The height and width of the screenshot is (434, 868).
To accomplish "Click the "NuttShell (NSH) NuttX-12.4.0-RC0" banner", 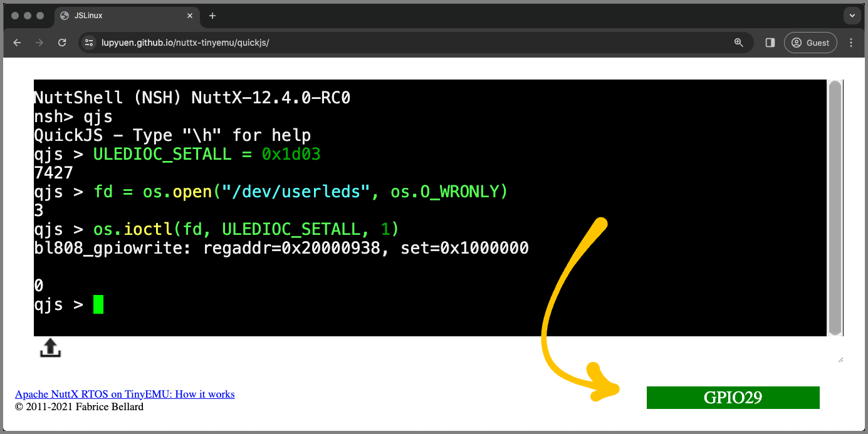I will click(x=192, y=98).
